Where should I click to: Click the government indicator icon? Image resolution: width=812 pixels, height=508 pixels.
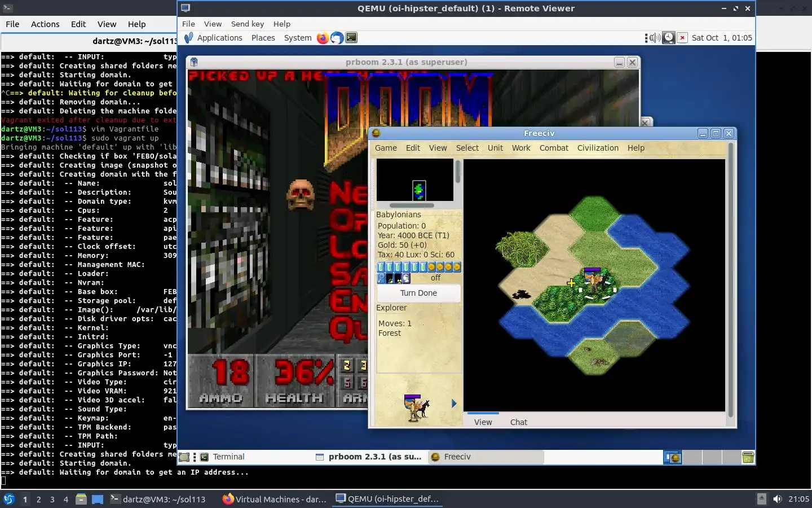point(406,278)
